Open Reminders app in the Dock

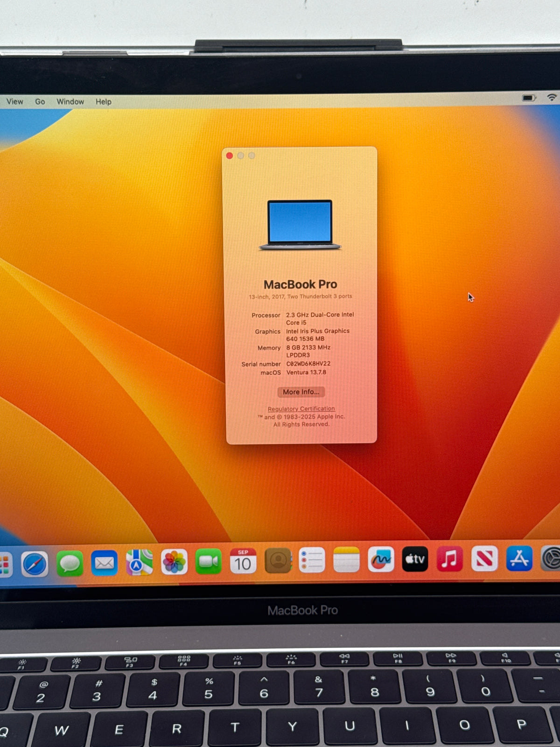coord(312,560)
